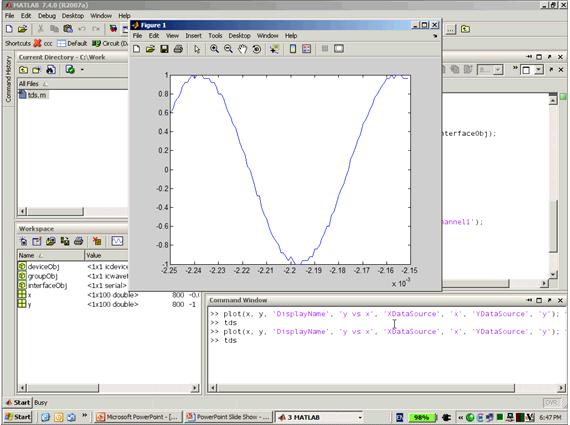Click the Default shortcut
Viewport: 570px width, 425px height.
tap(72, 43)
